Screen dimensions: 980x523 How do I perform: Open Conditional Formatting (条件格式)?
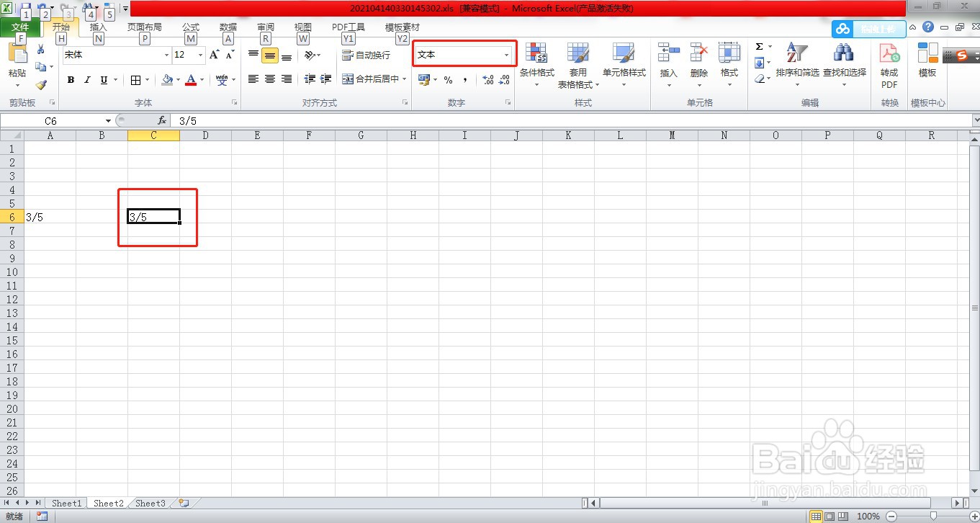pyautogui.click(x=537, y=65)
